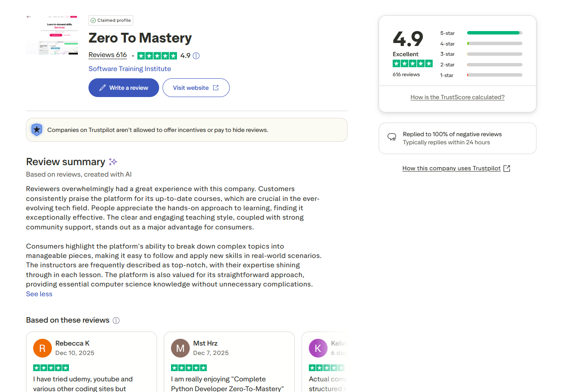Click the green star rating next to Reviews

coord(157,56)
